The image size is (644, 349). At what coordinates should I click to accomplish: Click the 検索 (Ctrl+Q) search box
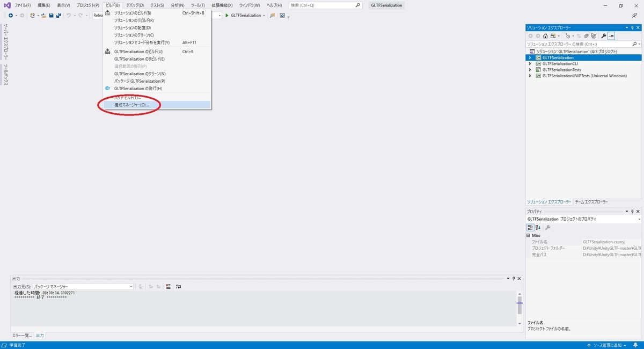point(325,5)
